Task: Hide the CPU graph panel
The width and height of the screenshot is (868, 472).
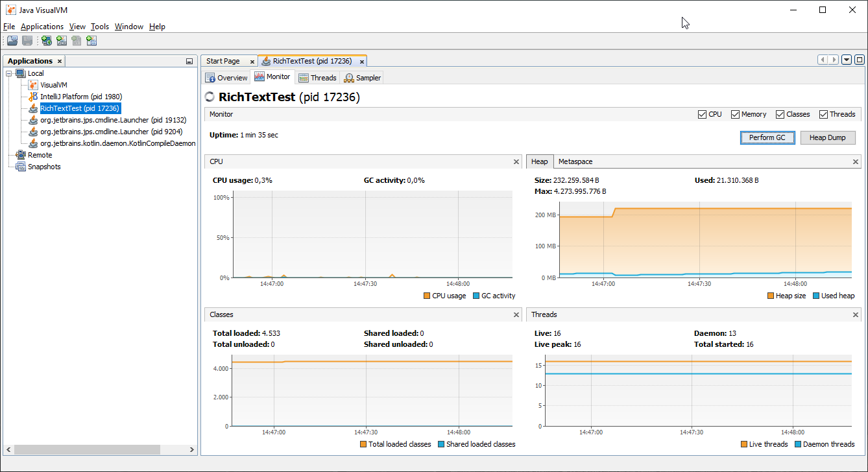Action: pyautogui.click(x=516, y=161)
